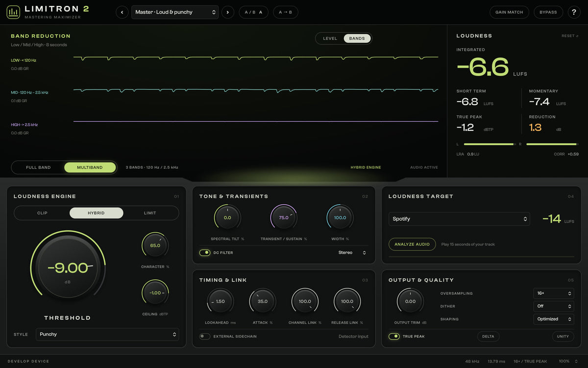Image resolution: width=588 pixels, height=368 pixels.
Task: Click the Audio Active status text
Action: pyautogui.click(x=424, y=167)
